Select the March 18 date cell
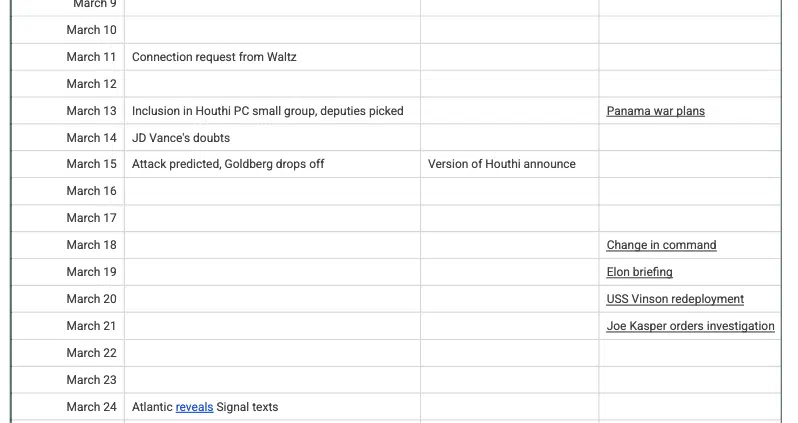 point(68,245)
